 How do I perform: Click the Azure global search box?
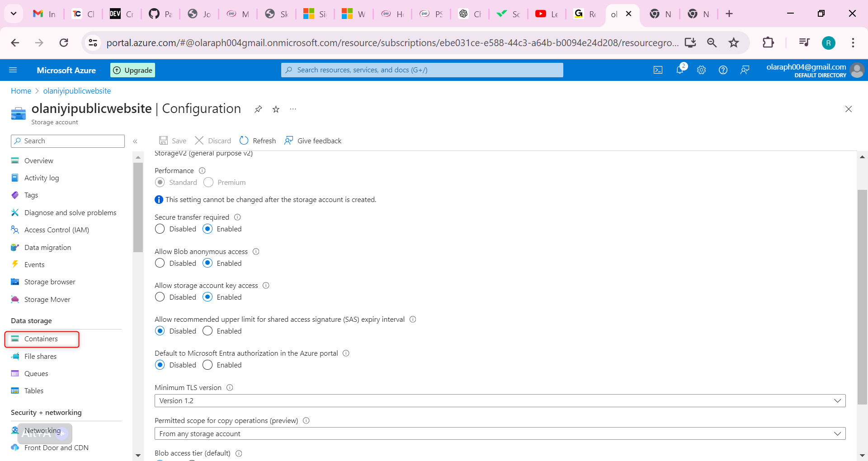422,70
